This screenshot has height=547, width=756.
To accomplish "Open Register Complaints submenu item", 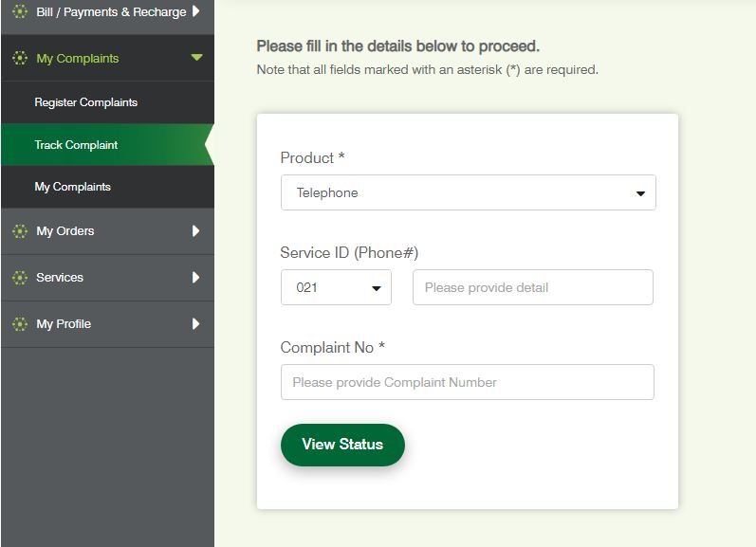I will tap(107, 102).
